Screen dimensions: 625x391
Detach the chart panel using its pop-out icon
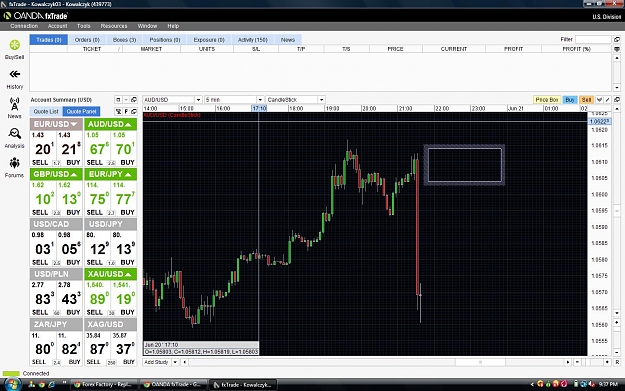tap(617, 100)
